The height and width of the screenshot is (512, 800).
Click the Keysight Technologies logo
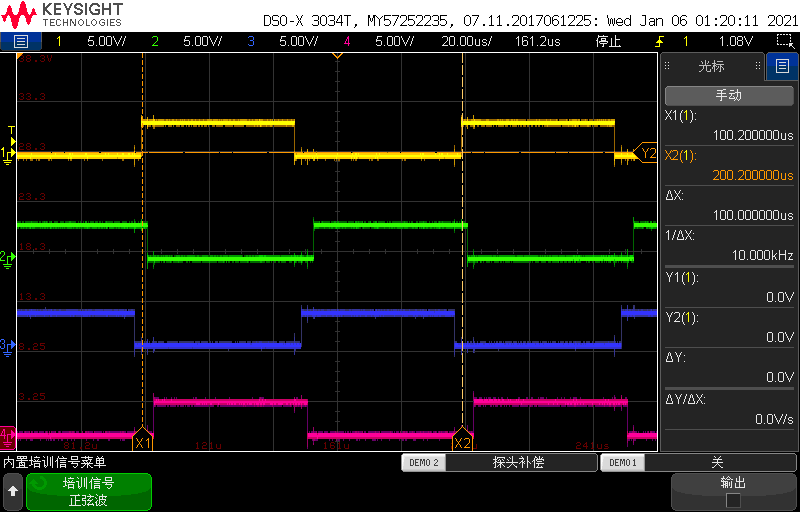(63, 14)
